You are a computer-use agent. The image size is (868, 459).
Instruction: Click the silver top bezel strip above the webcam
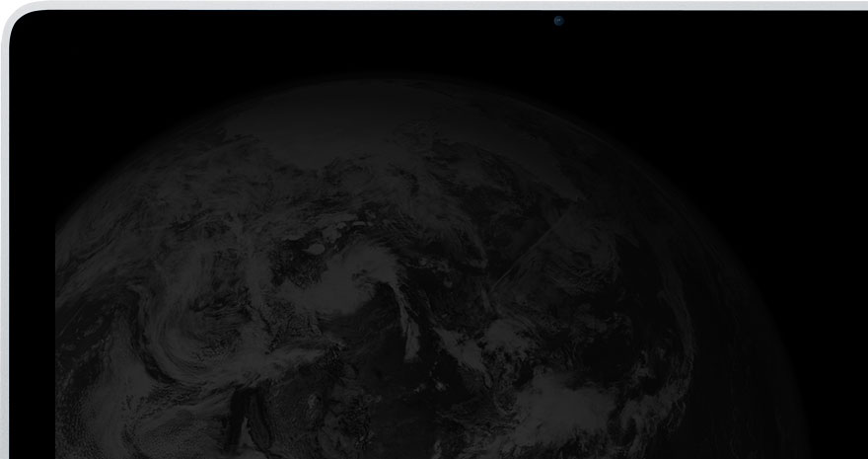coord(559,4)
